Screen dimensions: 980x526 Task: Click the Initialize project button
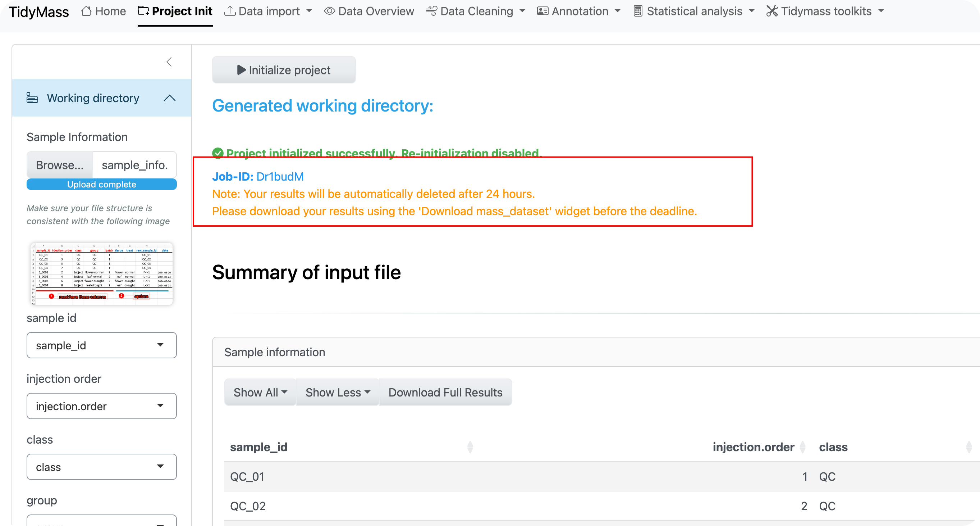pos(284,70)
